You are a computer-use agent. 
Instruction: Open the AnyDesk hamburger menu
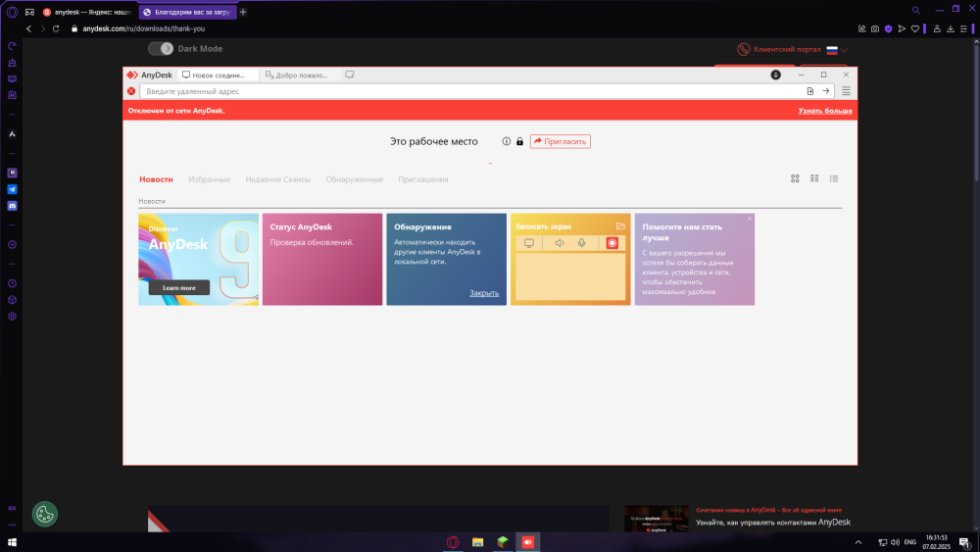click(x=846, y=91)
